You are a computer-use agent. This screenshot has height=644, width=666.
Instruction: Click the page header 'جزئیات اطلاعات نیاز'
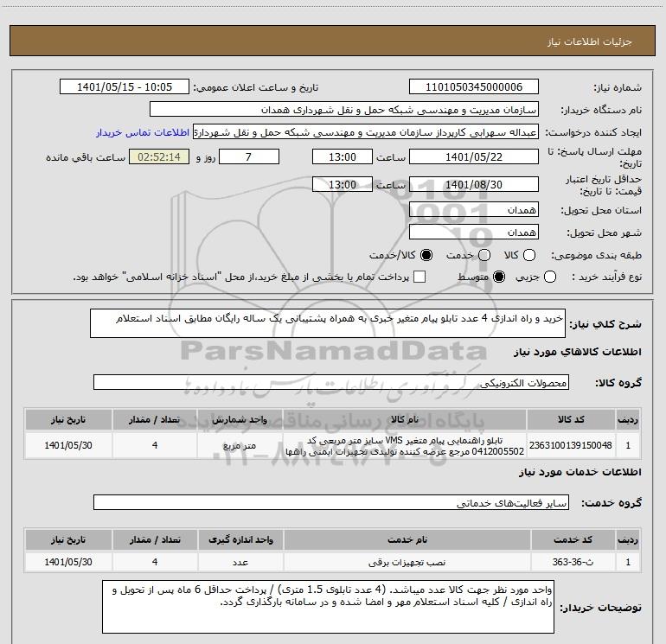coord(590,41)
